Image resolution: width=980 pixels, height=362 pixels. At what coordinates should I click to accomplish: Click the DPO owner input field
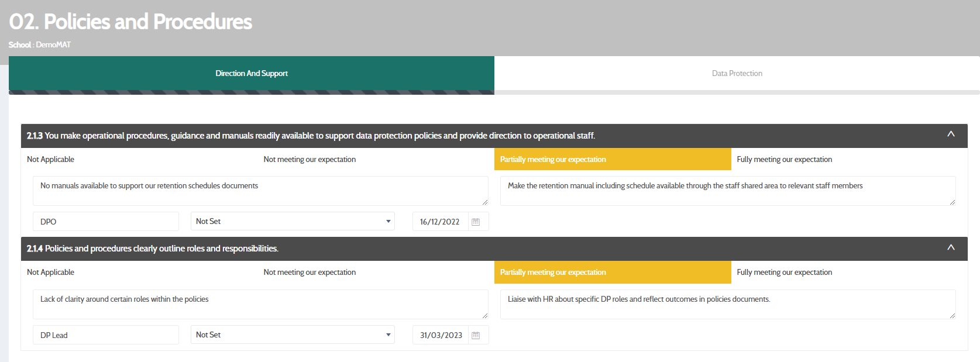tap(105, 222)
